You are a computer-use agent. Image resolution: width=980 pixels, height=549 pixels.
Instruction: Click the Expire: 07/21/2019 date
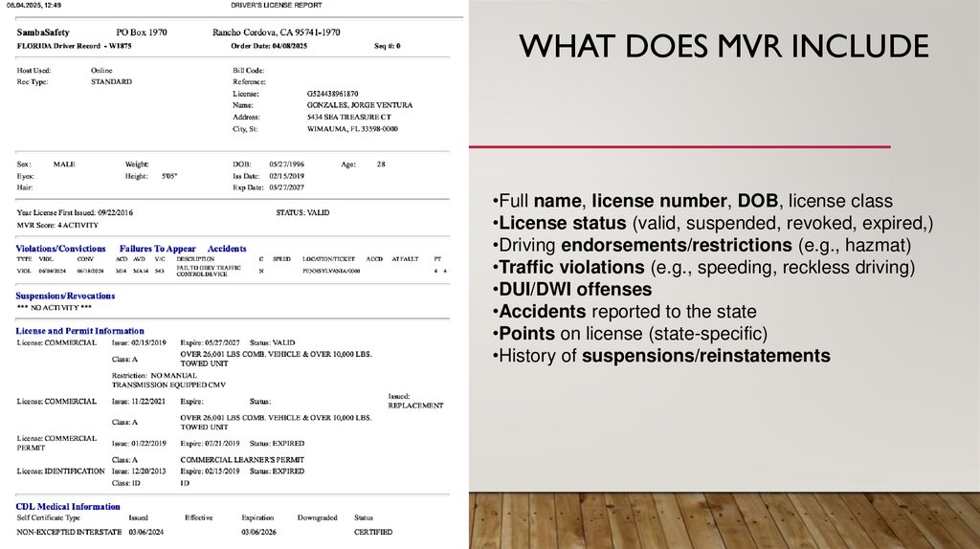pyautogui.click(x=210, y=444)
